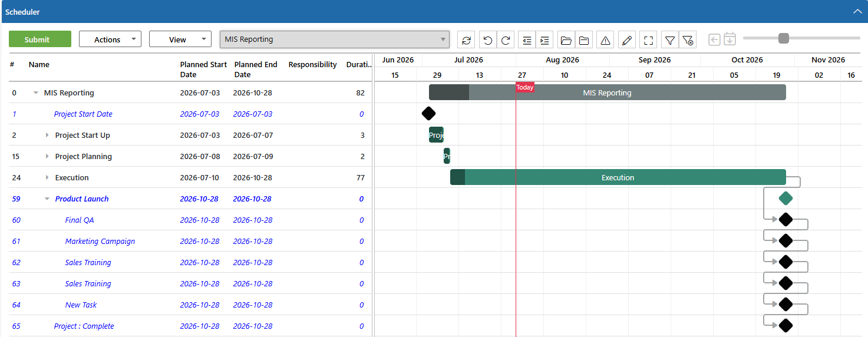Viewport: 868px width, 337px height.
Task: Click the MIS Reporting summary Gantt bar
Action: coord(608,92)
